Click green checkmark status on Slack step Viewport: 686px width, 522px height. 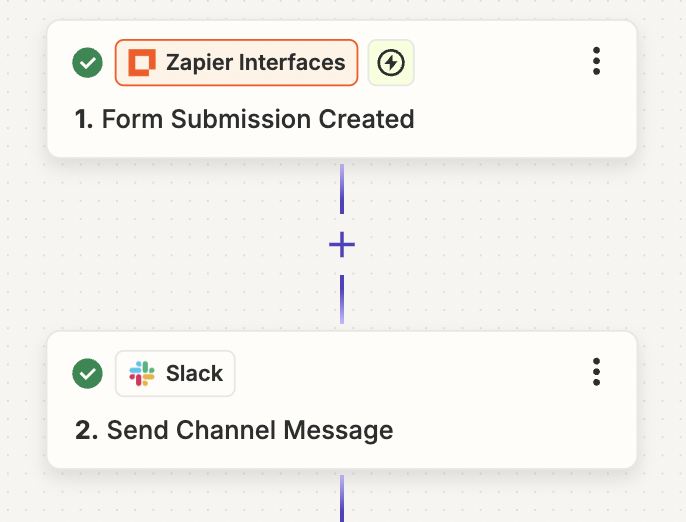[x=88, y=374]
